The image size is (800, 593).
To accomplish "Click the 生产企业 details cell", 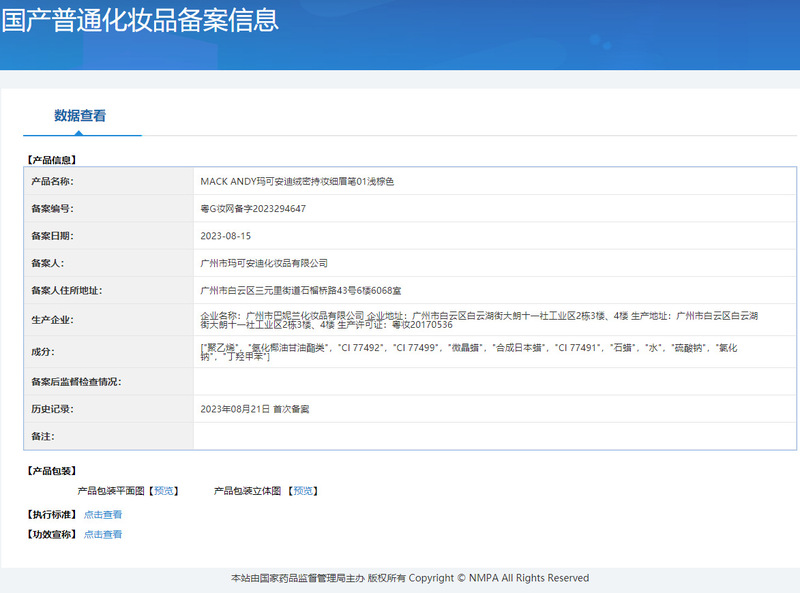I will pyautogui.click(x=480, y=320).
